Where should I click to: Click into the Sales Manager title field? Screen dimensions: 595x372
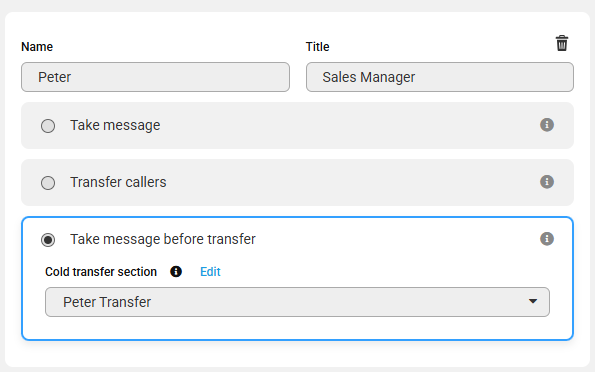click(x=440, y=77)
